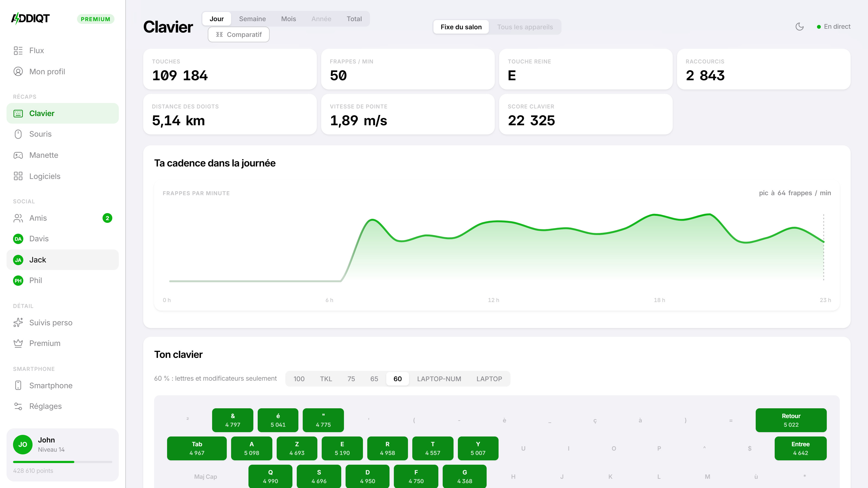Click Davis's DA avatar
The width and height of the screenshot is (868, 488).
[x=18, y=239]
